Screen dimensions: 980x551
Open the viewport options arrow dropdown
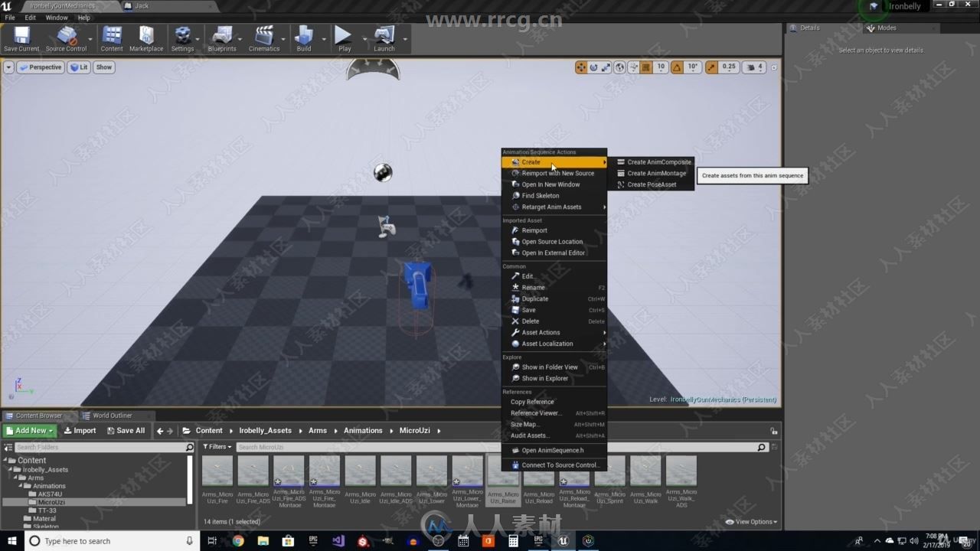coord(8,67)
